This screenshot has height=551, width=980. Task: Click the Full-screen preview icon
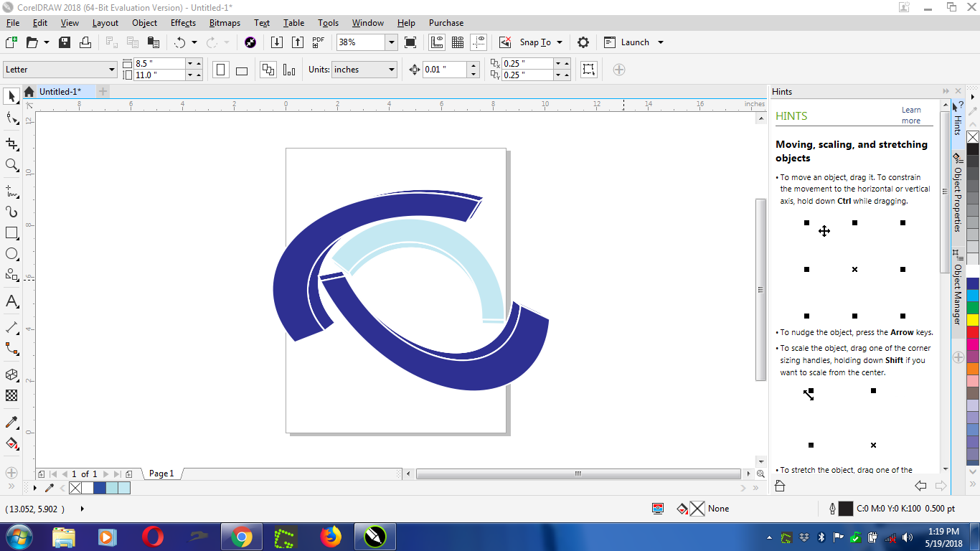pyautogui.click(x=410, y=42)
